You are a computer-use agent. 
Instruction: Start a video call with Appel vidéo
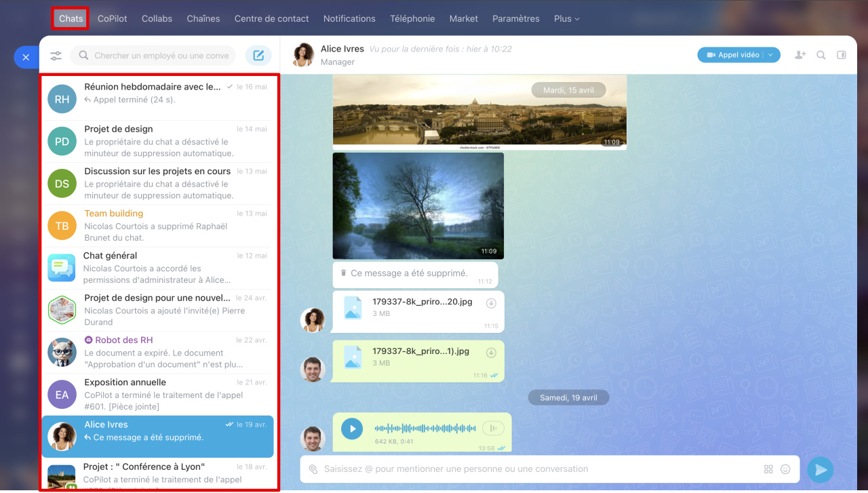(x=731, y=55)
